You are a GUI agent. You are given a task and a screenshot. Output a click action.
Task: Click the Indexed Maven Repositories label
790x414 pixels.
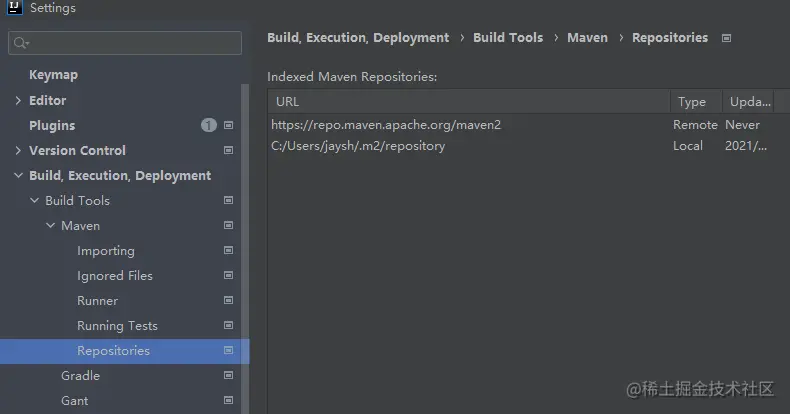pos(352,77)
